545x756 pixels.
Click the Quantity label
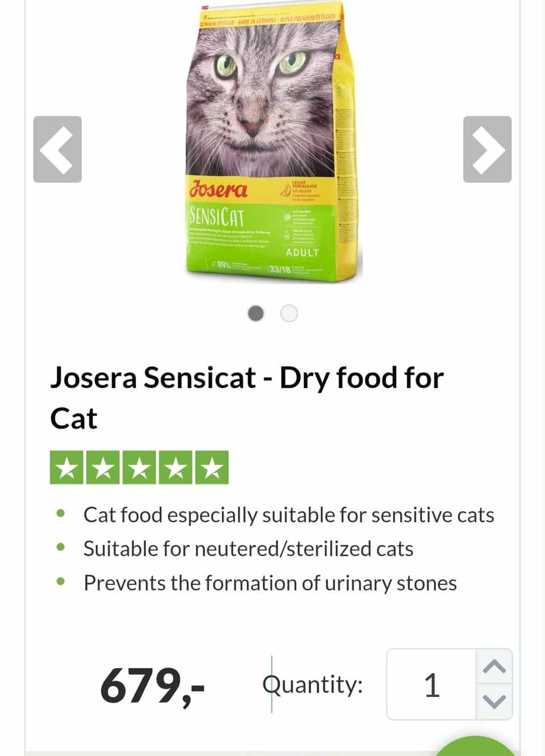click(312, 684)
